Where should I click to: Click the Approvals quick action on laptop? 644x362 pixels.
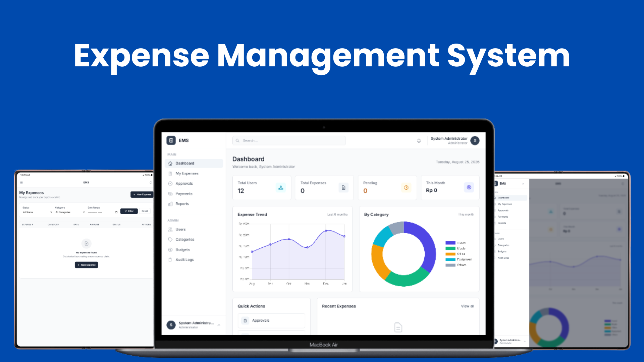(x=271, y=321)
